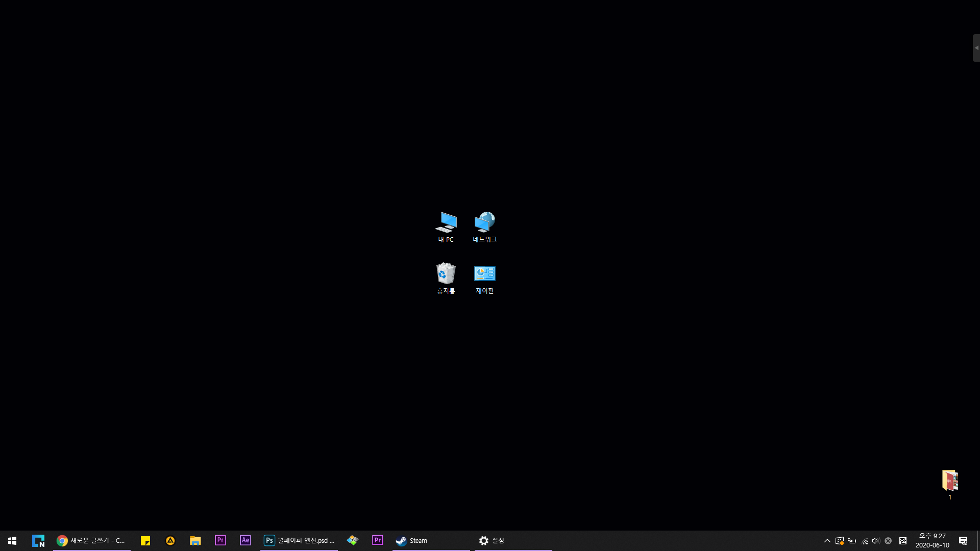The image size is (980, 551).
Task: Switch to Chrome window 새로운 글쓰기
Action: pos(92,541)
